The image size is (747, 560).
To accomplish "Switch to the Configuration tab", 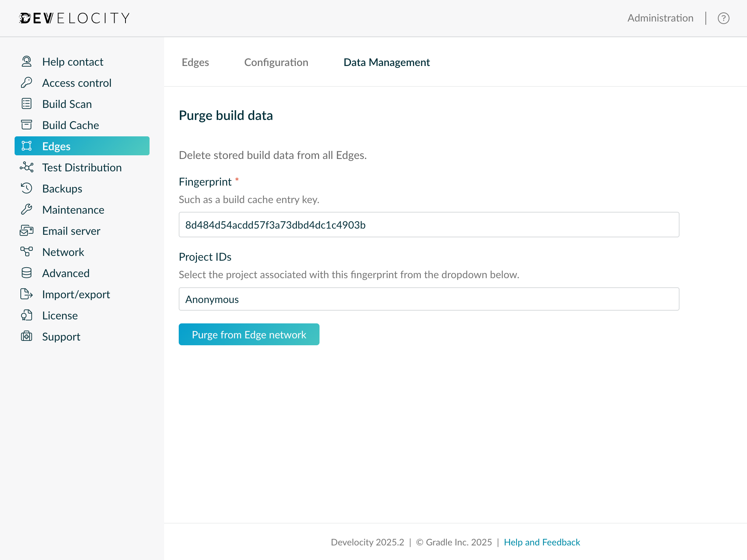I will (x=276, y=62).
